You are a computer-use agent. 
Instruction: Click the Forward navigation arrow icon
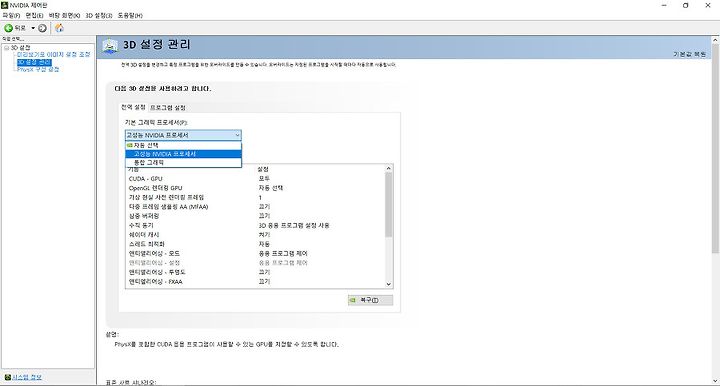42,28
